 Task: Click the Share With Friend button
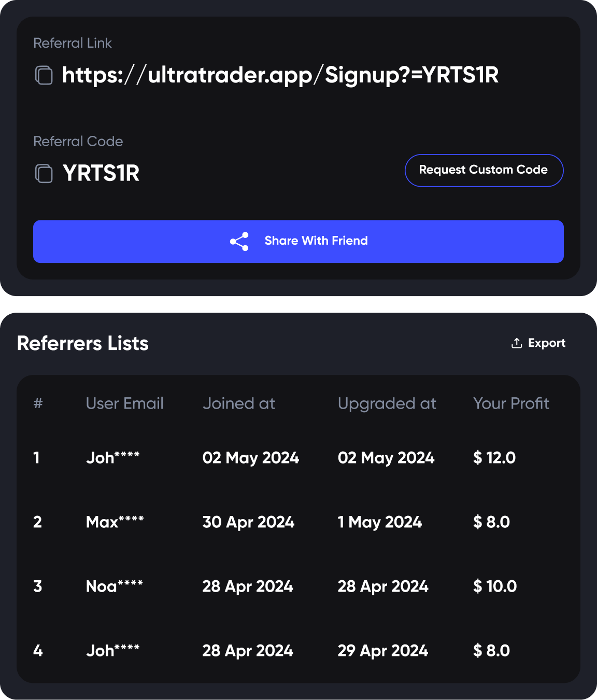click(x=297, y=241)
